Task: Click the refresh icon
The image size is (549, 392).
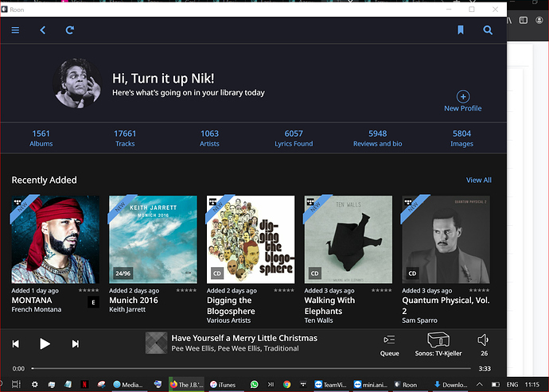Action: pos(70,30)
